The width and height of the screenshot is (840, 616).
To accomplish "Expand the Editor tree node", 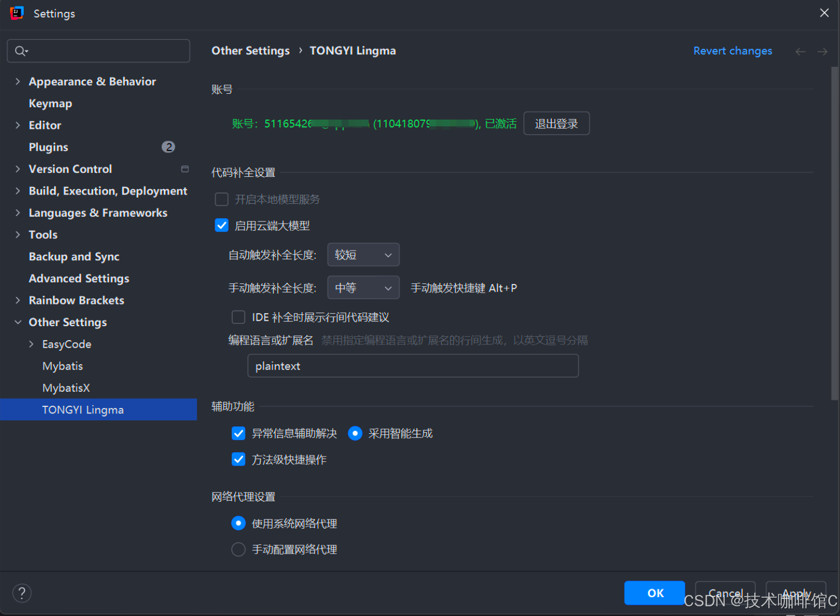I will [18, 125].
